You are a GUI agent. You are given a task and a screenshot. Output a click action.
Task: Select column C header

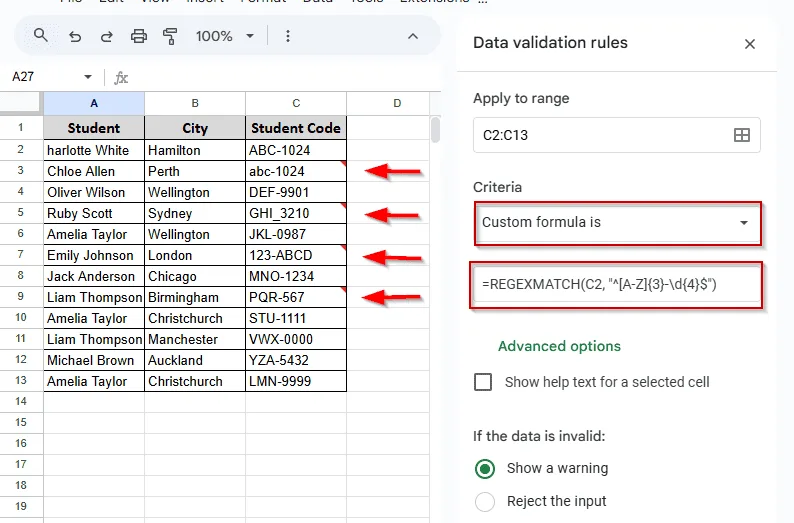click(296, 104)
